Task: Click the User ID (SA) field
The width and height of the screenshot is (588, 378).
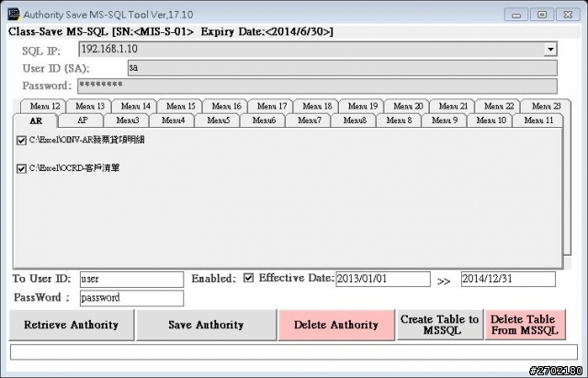Action: click(343, 68)
